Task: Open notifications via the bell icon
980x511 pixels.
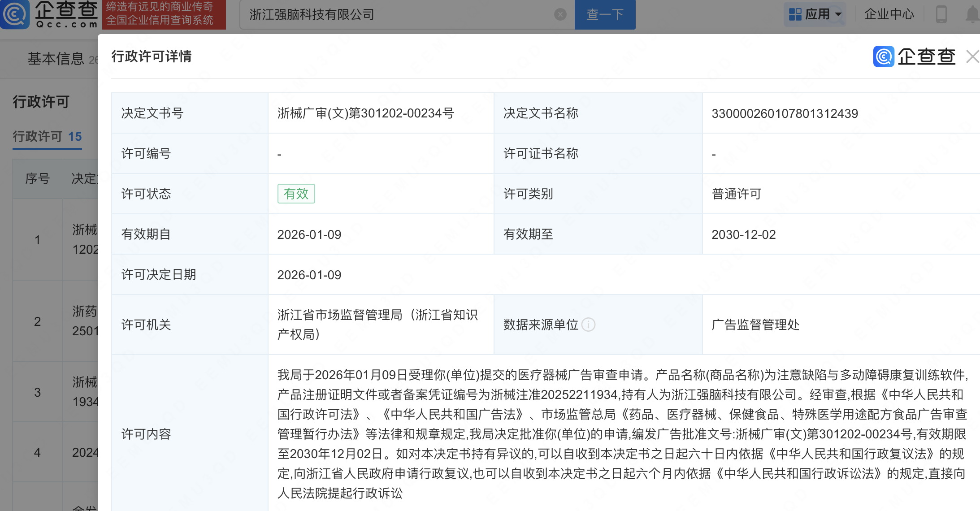Action: (971, 14)
